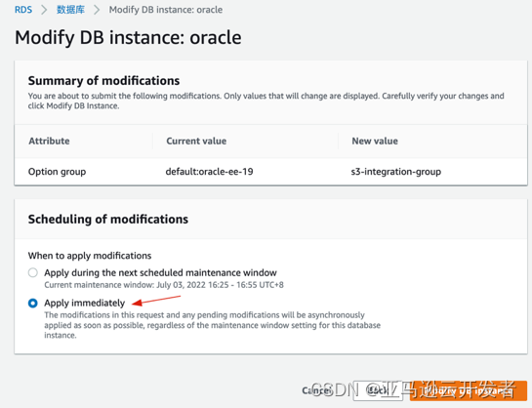Select Apply during next maintenance window radio

(x=33, y=272)
